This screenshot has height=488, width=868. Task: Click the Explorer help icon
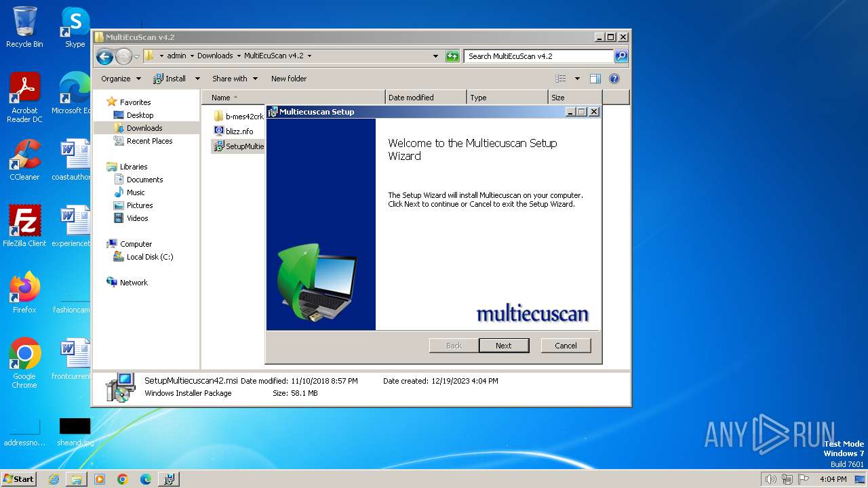(x=614, y=79)
